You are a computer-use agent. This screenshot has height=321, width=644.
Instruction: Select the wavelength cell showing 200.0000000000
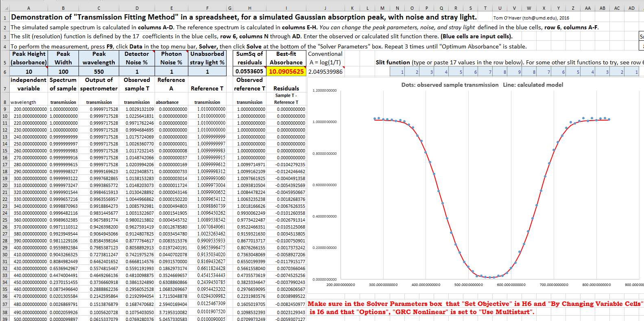tap(28, 109)
